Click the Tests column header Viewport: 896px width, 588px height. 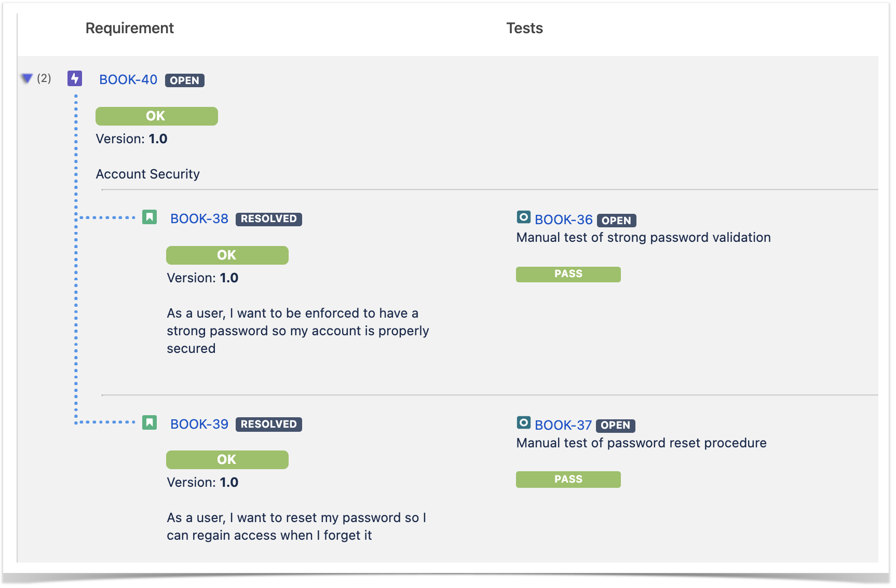click(x=525, y=29)
